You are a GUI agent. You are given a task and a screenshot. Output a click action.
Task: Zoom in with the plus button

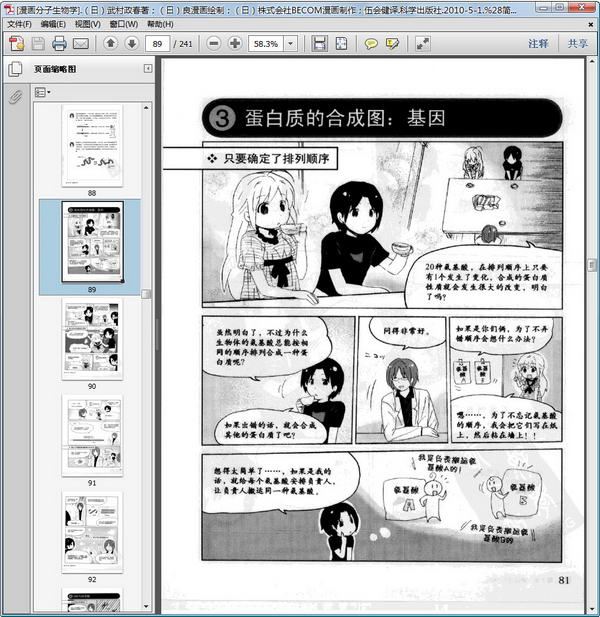tap(235, 43)
